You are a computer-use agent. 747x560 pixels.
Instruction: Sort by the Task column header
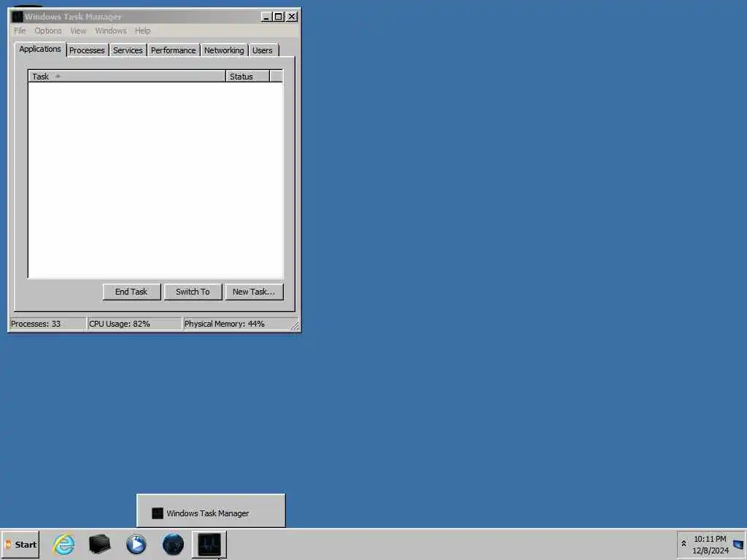tap(127, 76)
